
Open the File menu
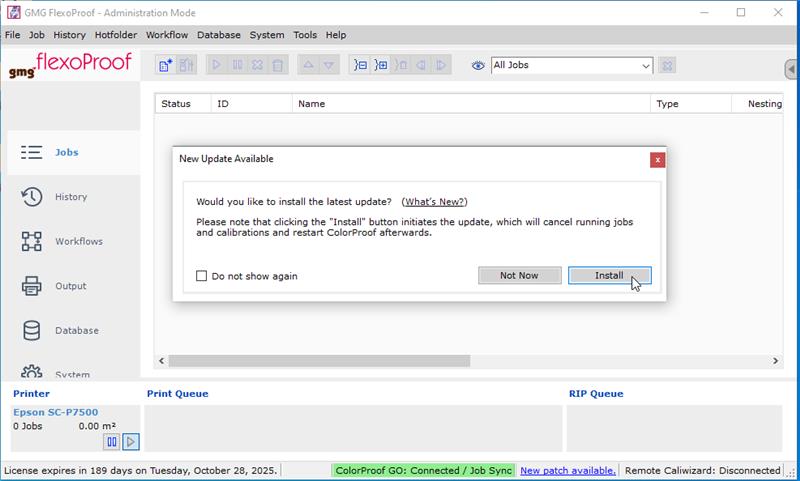(13, 35)
